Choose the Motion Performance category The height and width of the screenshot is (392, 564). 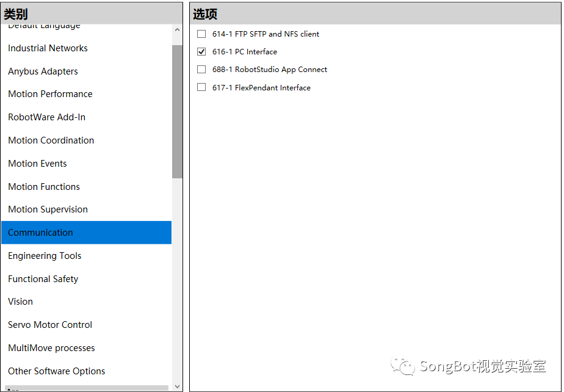[x=86, y=94]
